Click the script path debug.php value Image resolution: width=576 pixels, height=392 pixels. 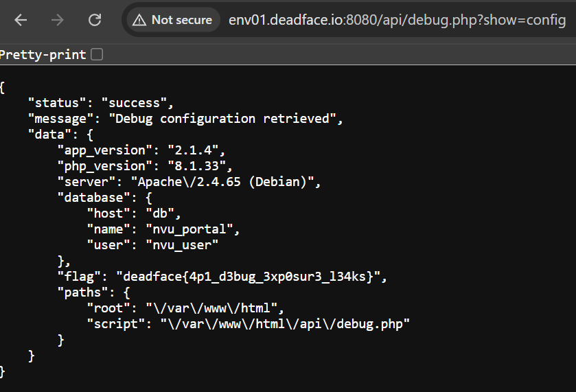pyautogui.click(x=284, y=324)
